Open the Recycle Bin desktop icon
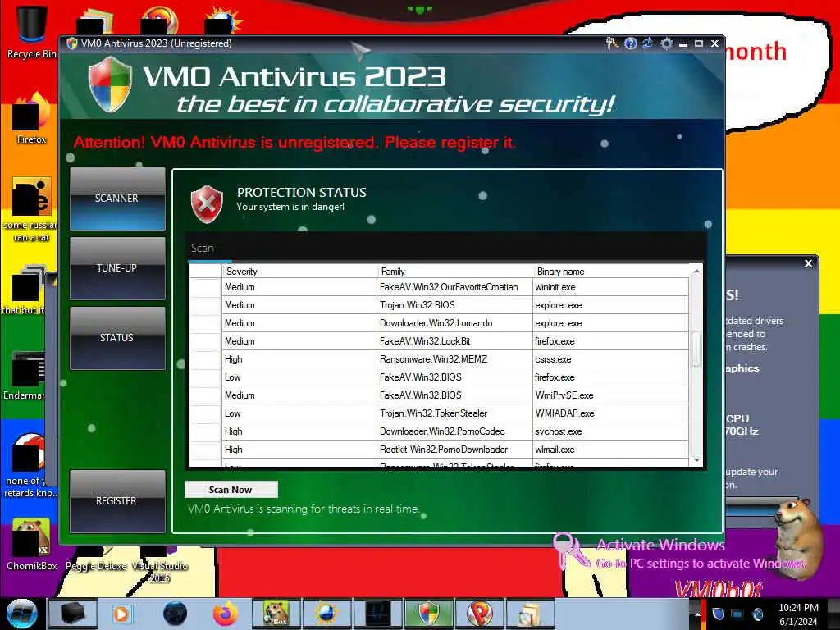Image resolution: width=840 pixels, height=630 pixels. (x=31, y=32)
